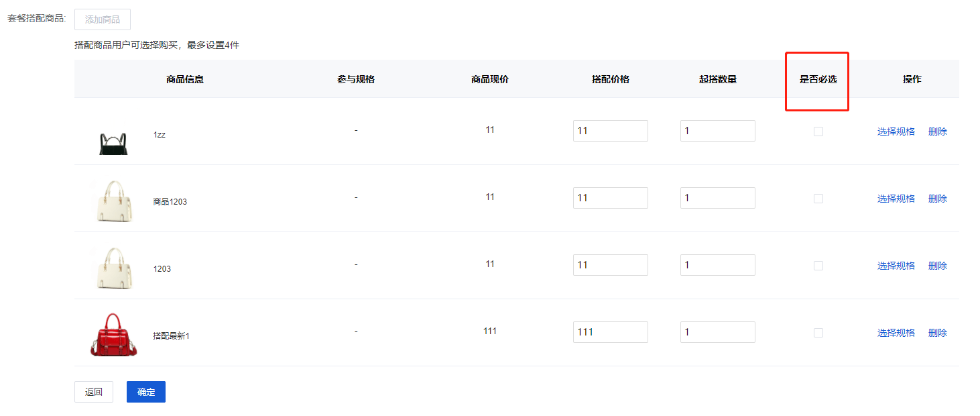Click the red handbag thumbnail for 搭配最新1
This screenshot has height=416, width=980.
[x=114, y=334]
